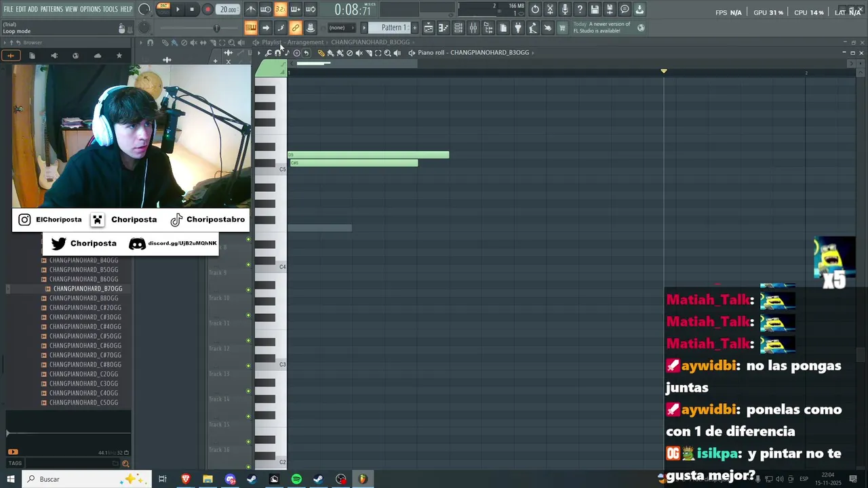Open browser favorites star tab
This screenshot has width=868, height=488.
tap(119, 56)
